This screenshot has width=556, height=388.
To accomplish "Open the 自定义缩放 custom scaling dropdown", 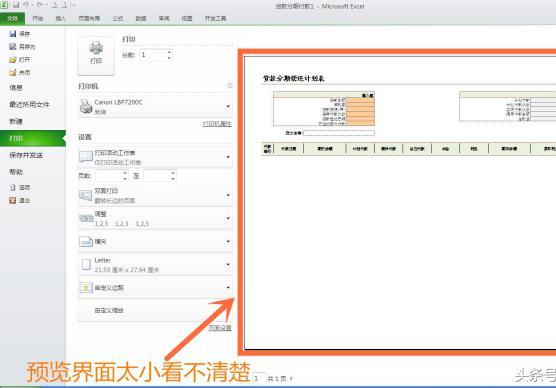I will 155,310.
